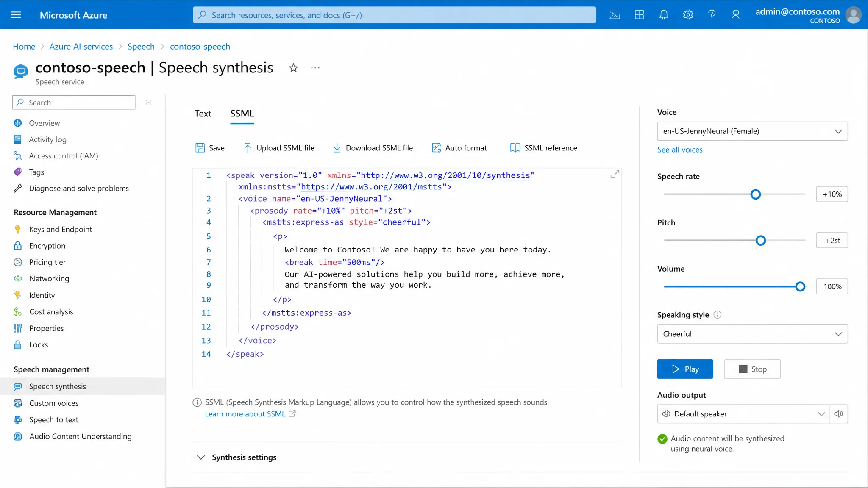
Task: Open the Audio output Default speaker dropdown
Action: click(743, 414)
